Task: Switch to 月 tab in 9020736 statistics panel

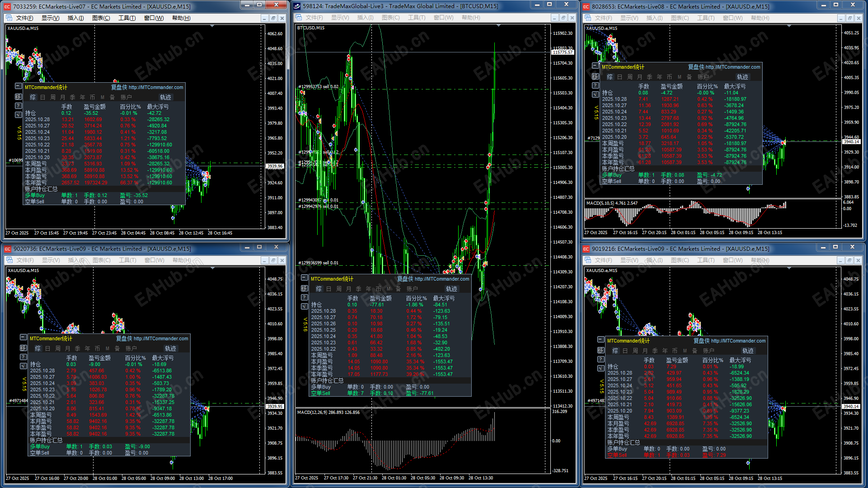Action: [x=67, y=348]
